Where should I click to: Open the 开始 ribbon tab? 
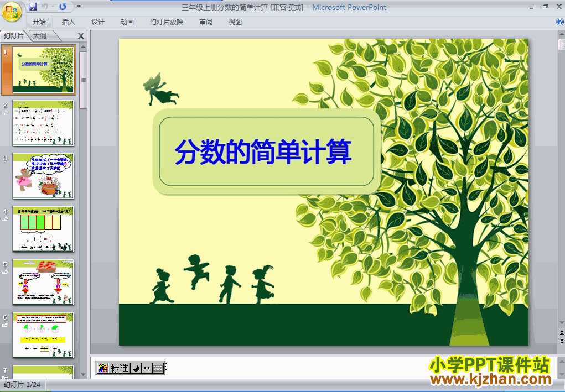click(39, 22)
